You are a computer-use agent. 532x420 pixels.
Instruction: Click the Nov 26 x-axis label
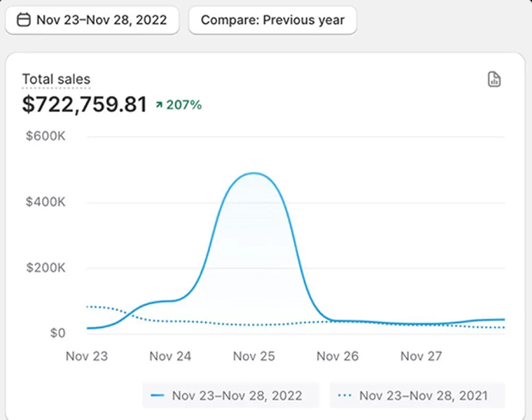[337, 356]
